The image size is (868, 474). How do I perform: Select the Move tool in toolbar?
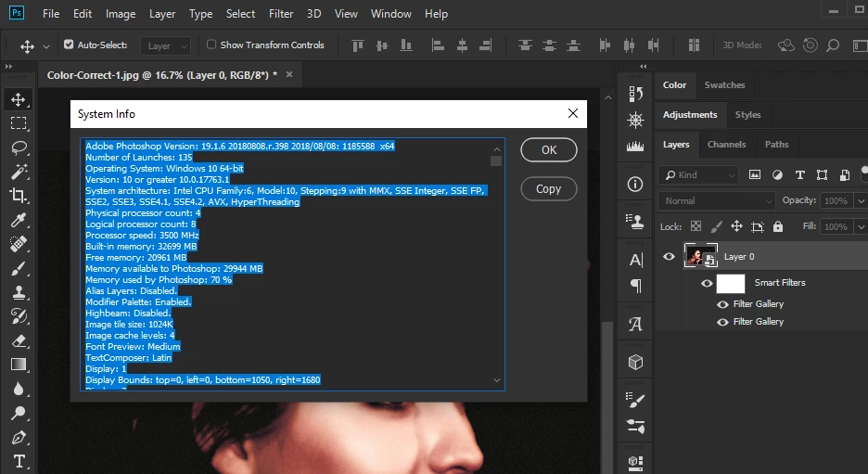(19, 99)
